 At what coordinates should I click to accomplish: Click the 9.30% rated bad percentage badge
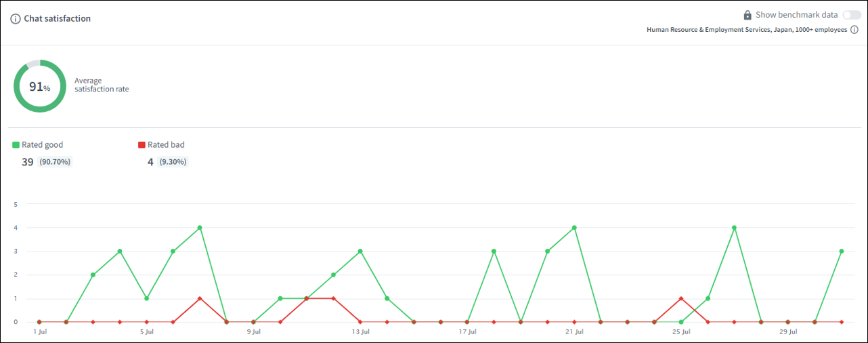click(173, 162)
